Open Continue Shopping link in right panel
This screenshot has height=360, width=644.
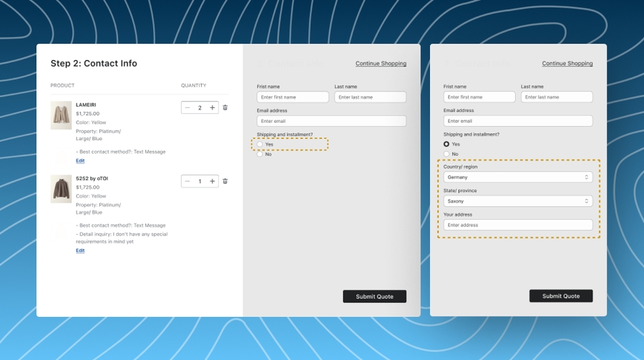pos(567,64)
